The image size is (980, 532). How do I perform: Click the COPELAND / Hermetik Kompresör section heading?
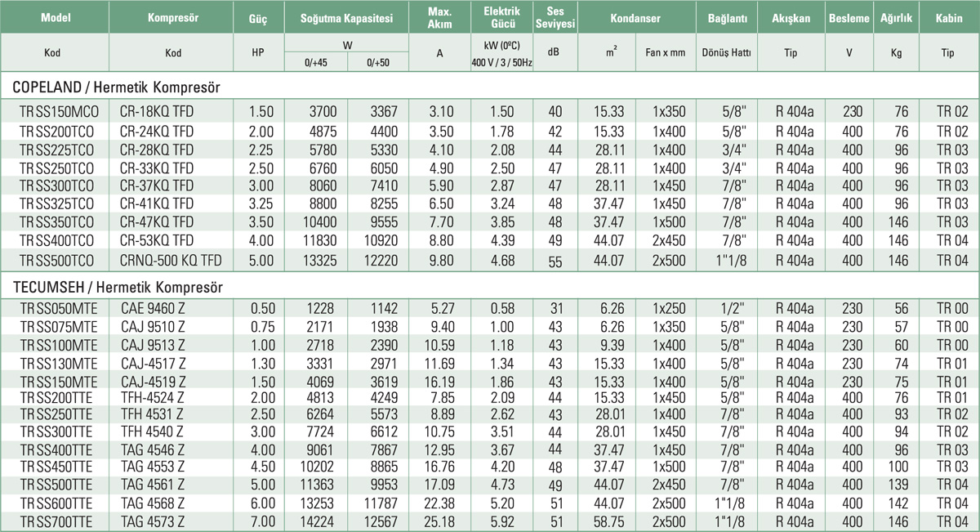[118, 84]
